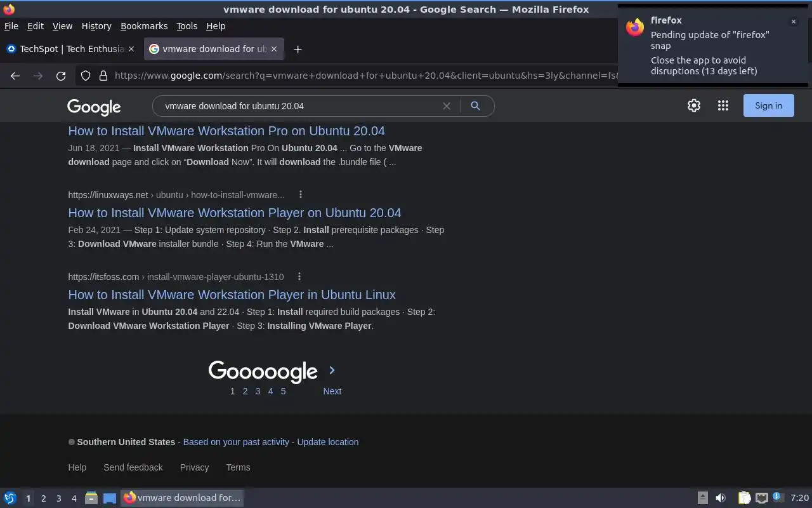Open the Tools menu
Viewport: 812px width, 508px height.
coord(187,26)
